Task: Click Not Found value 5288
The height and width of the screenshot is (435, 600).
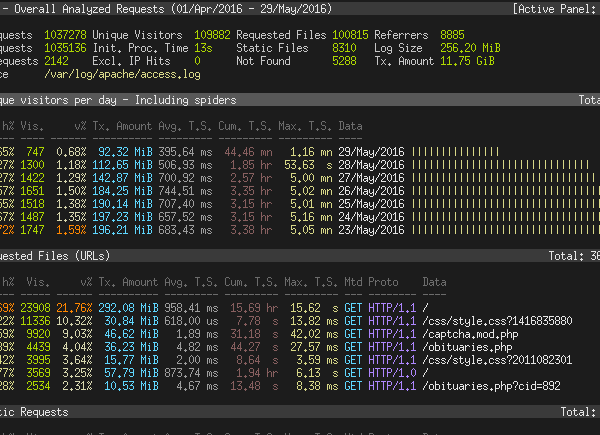Action: pyautogui.click(x=344, y=61)
